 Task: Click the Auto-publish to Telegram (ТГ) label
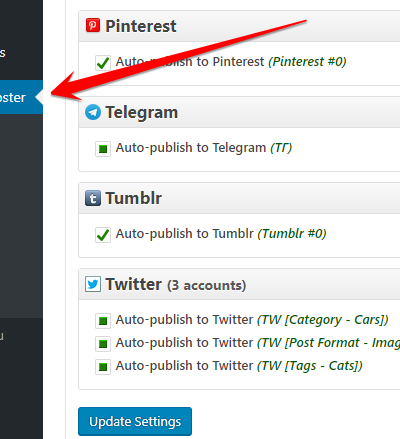(x=204, y=148)
